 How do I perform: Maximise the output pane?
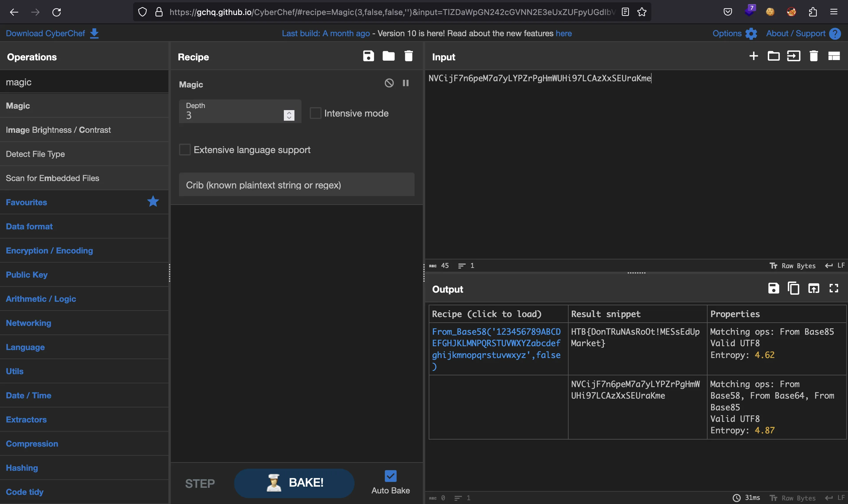[x=834, y=288]
